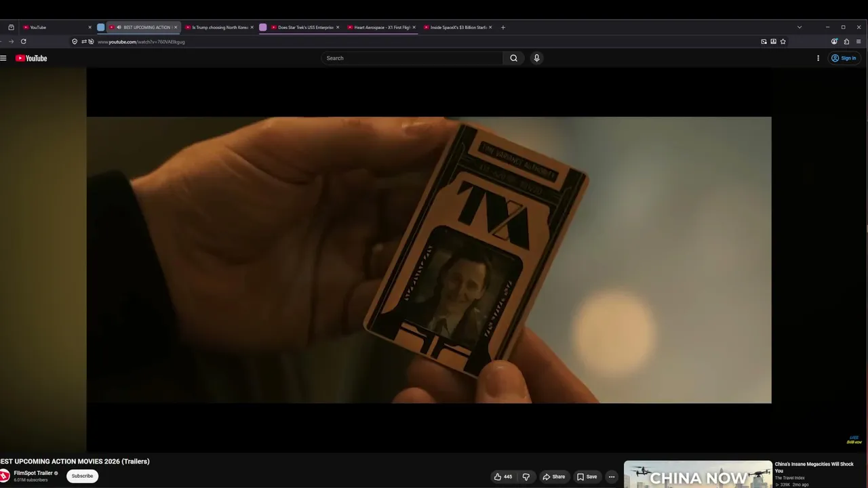Switch to Is Trump choosing North Korea tab
Screen dimensions: 868x488
point(220,27)
